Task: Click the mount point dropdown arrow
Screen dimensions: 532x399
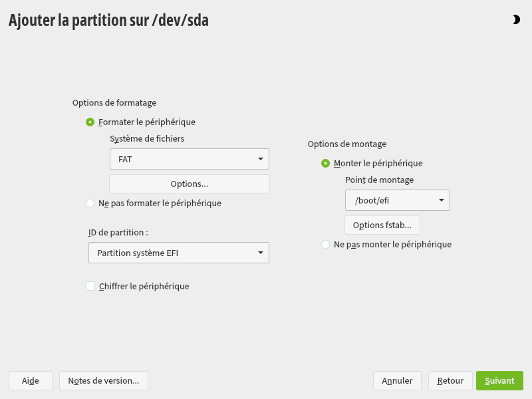Action: pyautogui.click(x=441, y=200)
